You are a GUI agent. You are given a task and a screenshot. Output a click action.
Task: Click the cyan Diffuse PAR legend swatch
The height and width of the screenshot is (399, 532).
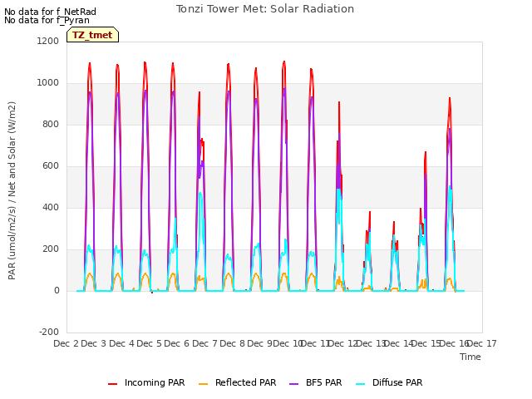pyautogui.click(x=360, y=384)
